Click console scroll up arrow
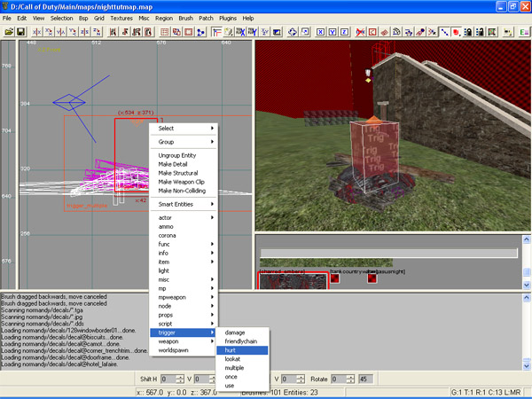532x399 pixels. 527,298
